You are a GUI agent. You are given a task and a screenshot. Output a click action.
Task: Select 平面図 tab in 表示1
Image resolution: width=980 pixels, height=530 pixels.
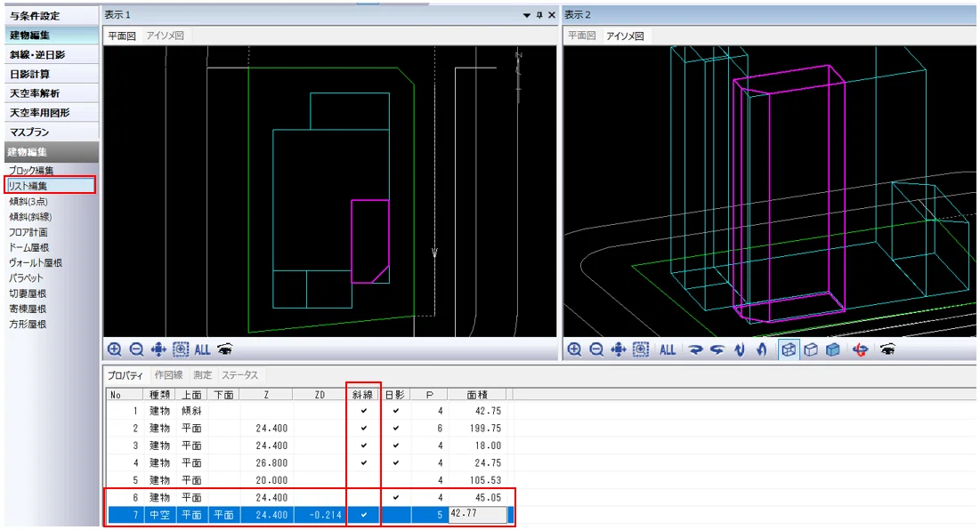[x=122, y=36]
